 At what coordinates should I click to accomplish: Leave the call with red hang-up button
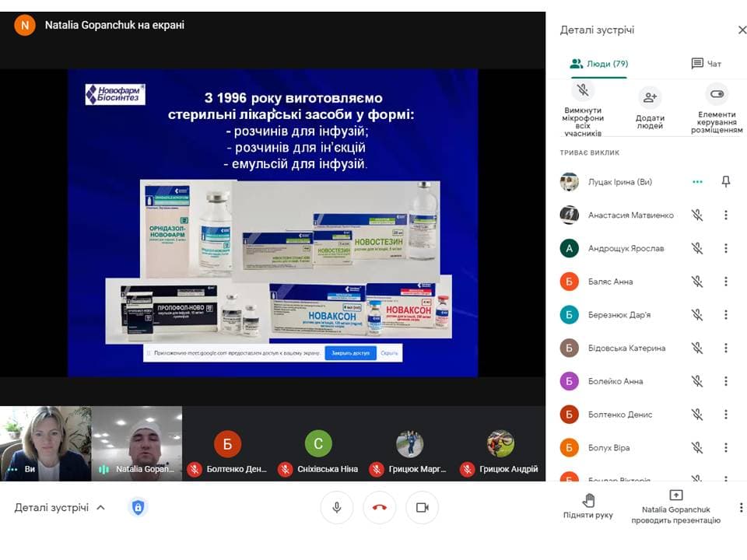pos(379,508)
